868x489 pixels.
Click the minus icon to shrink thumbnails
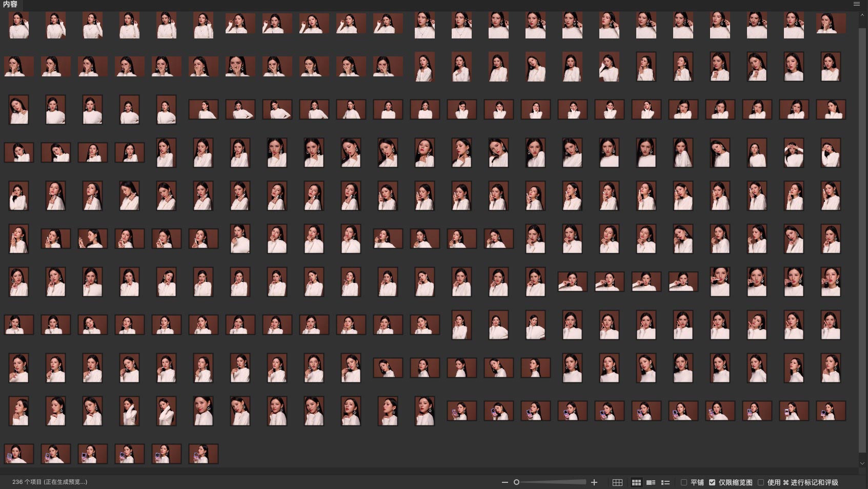tap(504, 482)
